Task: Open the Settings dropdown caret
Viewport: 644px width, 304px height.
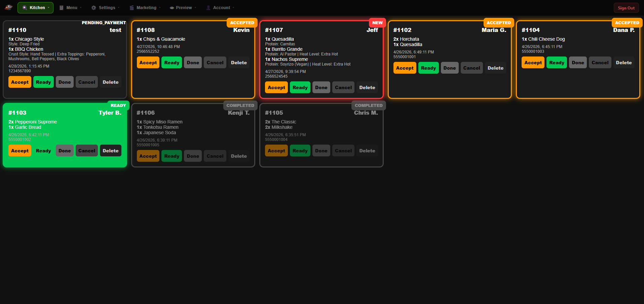Action: point(119,8)
